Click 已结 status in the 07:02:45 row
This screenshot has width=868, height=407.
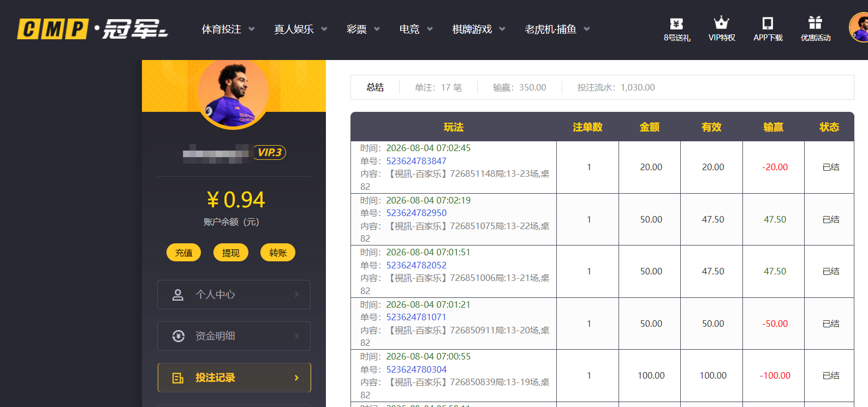click(x=831, y=167)
